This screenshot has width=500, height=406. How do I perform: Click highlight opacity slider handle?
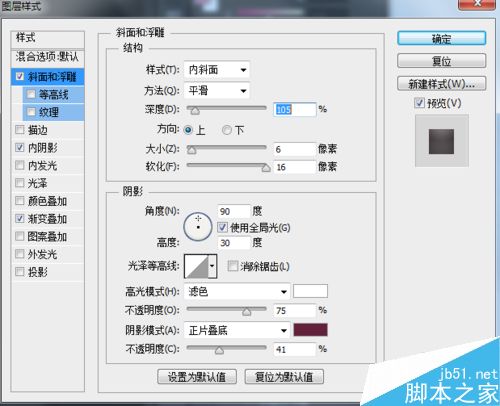tap(246, 311)
